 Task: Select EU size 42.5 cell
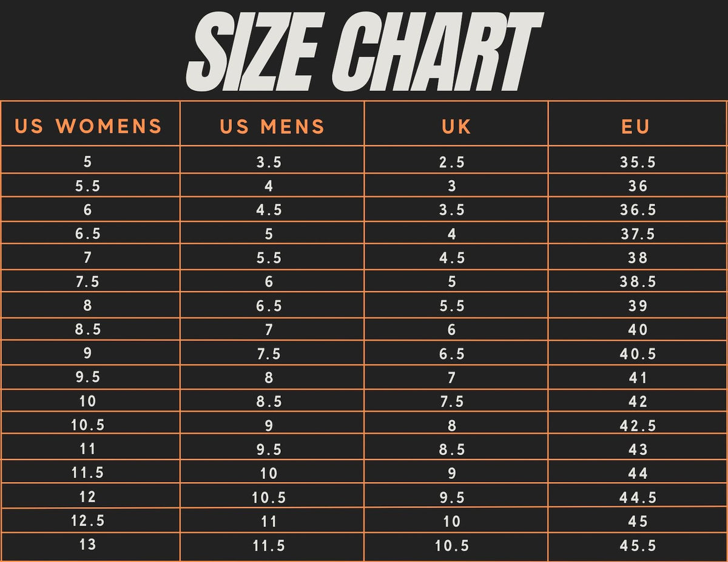pyautogui.click(x=638, y=425)
